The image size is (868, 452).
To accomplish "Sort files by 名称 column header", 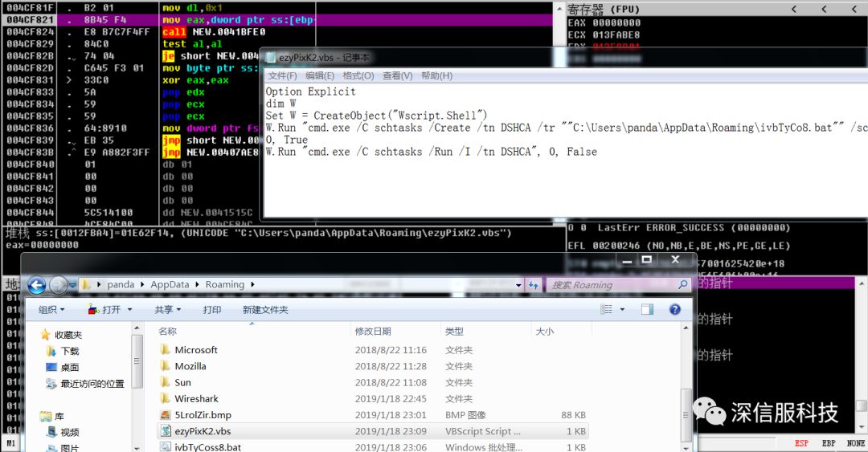I will pyautogui.click(x=168, y=331).
